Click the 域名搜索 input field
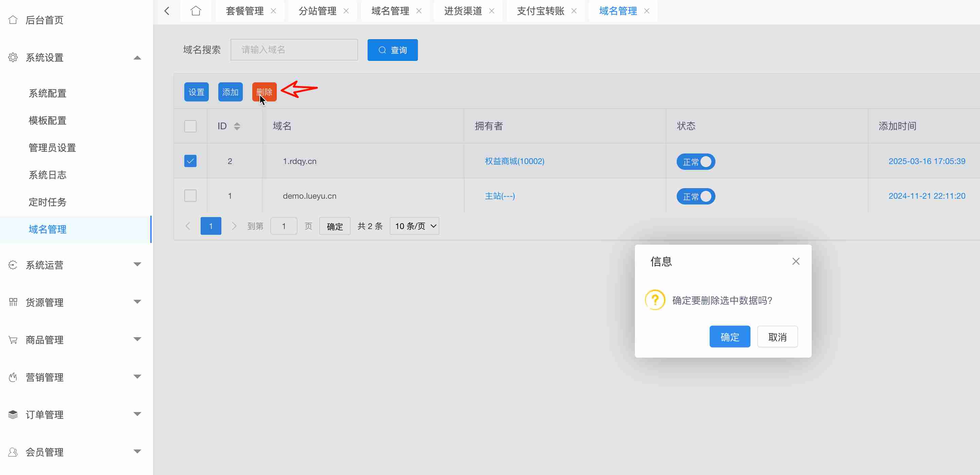 tap(294, 49)
